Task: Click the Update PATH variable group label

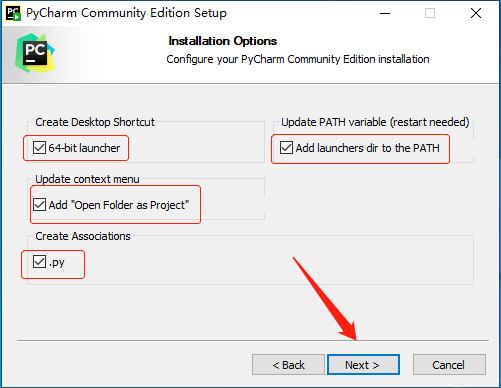Action: (x=375, y=122)
